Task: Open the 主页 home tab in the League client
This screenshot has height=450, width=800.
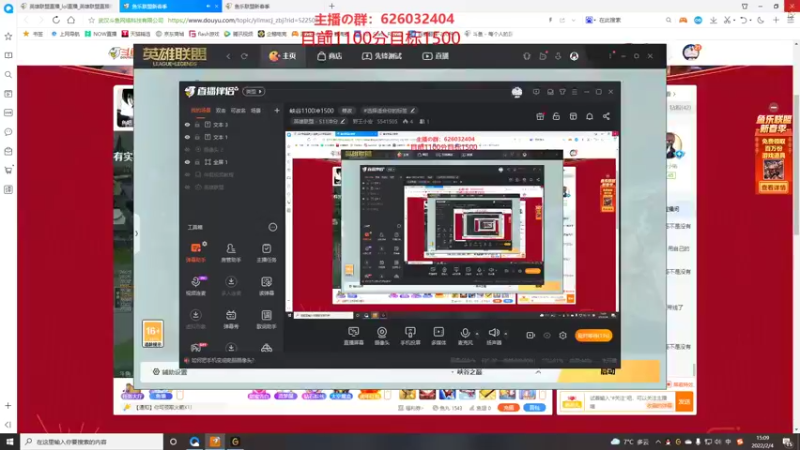Action: pyautogui.click(x=283, y=56)
